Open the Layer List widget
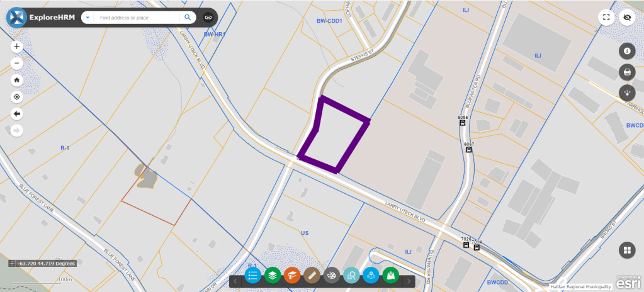Screen dimensions: 644x292 273,275
